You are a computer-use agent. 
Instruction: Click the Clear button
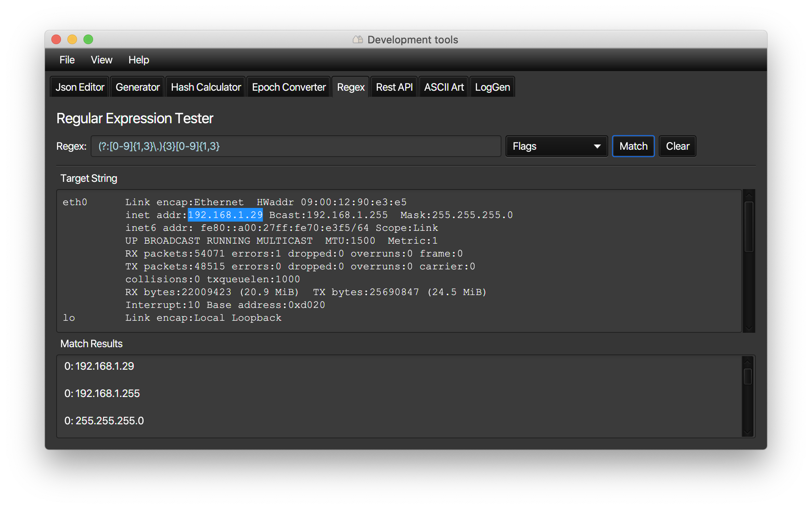click(677, 146)
